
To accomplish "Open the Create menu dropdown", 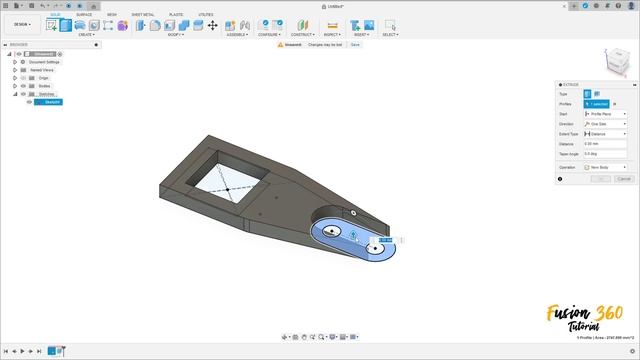I will [x=87, y=35].
